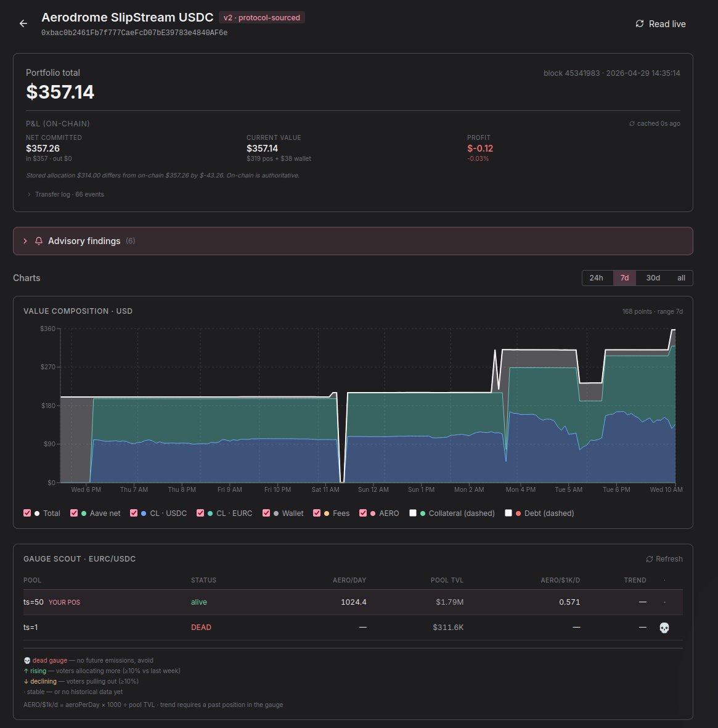Click the rising legend text
The height and width of the screenshot is (728, 718).
38,671
